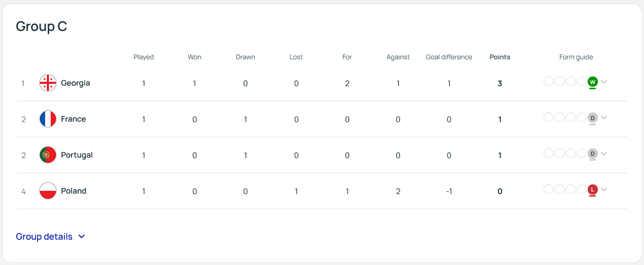Open the Poland team name link
Screen dimensions: 644x265
tap(74, 191)
